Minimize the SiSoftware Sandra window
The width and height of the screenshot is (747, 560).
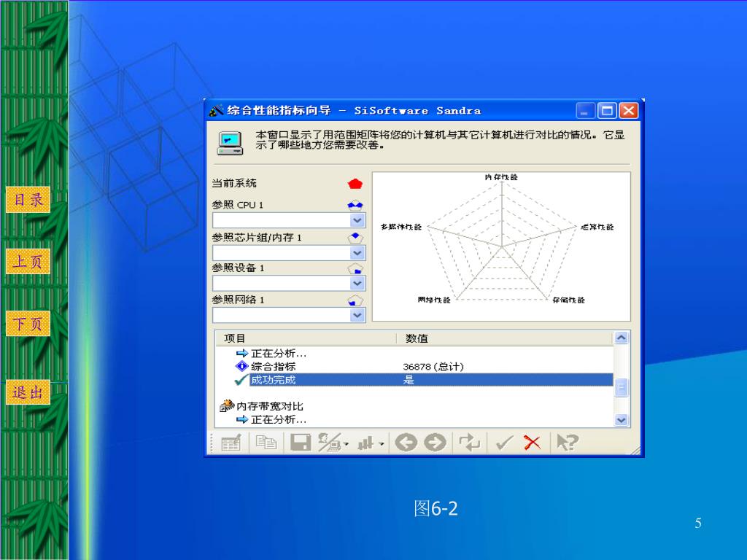585,111
